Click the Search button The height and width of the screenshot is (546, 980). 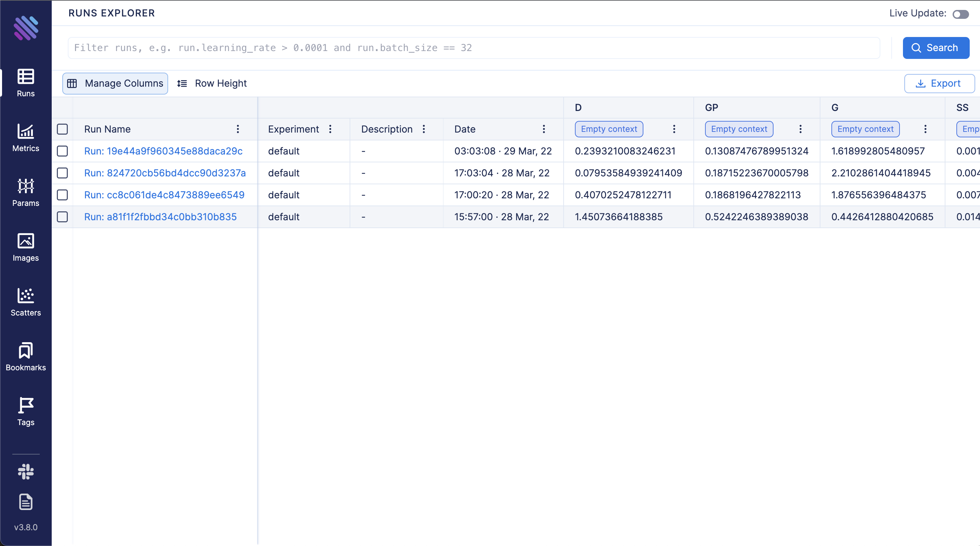pyautogui.click(x=936, y=48)
